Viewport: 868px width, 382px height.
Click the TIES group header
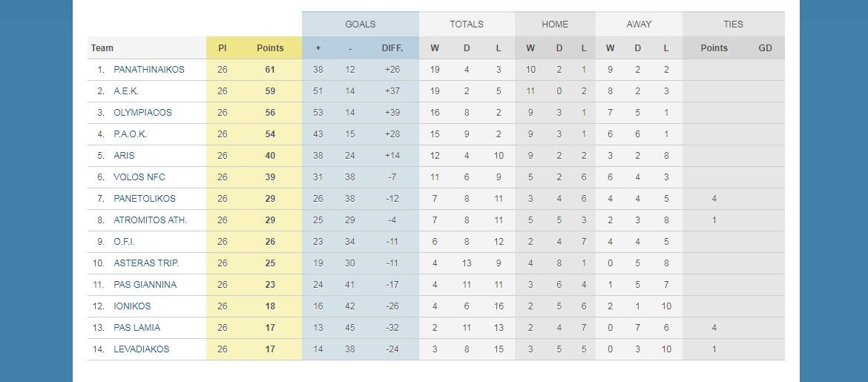point(733,24)
